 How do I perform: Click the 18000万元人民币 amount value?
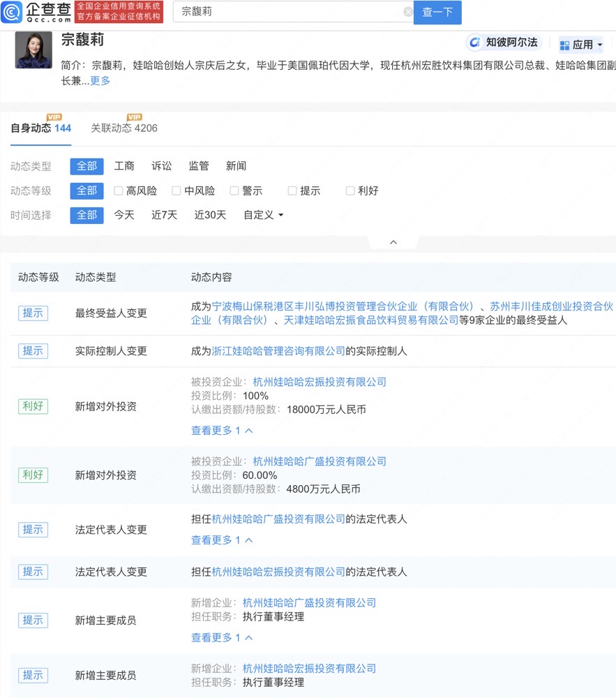click(326, 410)
